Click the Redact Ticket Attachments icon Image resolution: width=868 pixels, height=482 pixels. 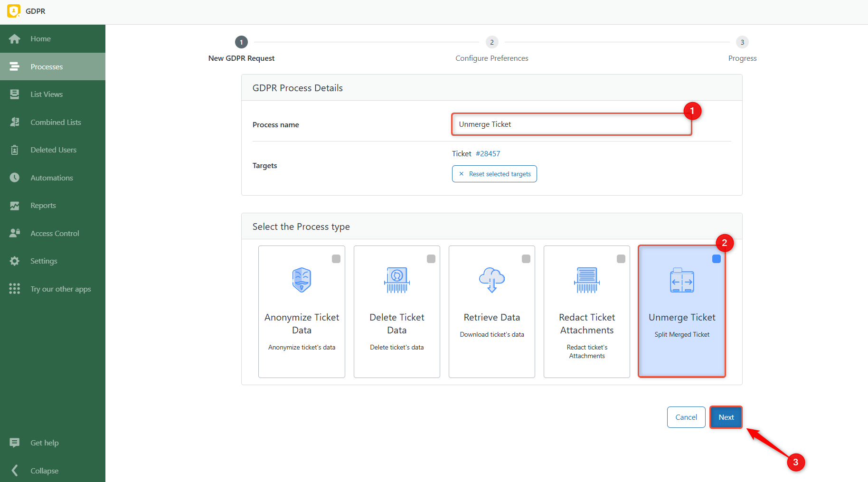pos(586,280)
